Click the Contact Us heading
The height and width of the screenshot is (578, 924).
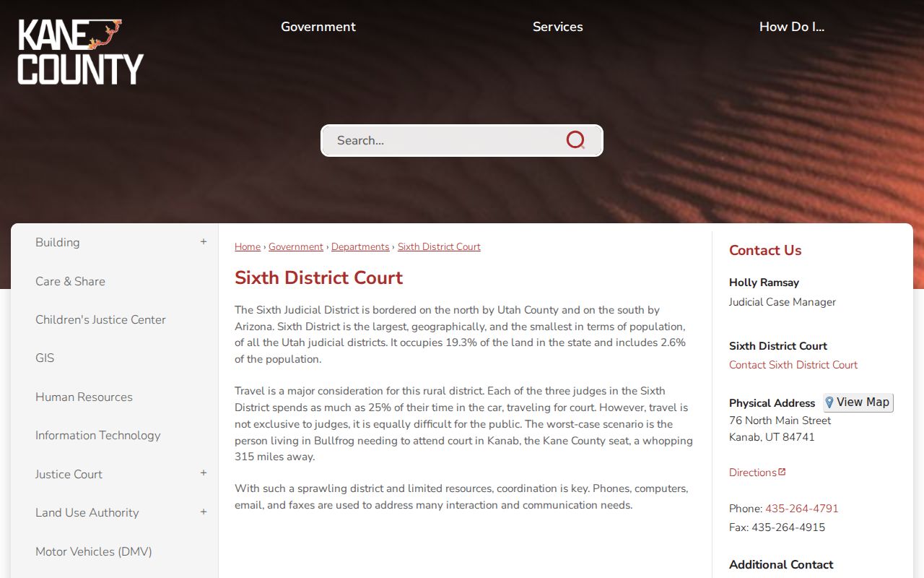click(x=765, y=250)
